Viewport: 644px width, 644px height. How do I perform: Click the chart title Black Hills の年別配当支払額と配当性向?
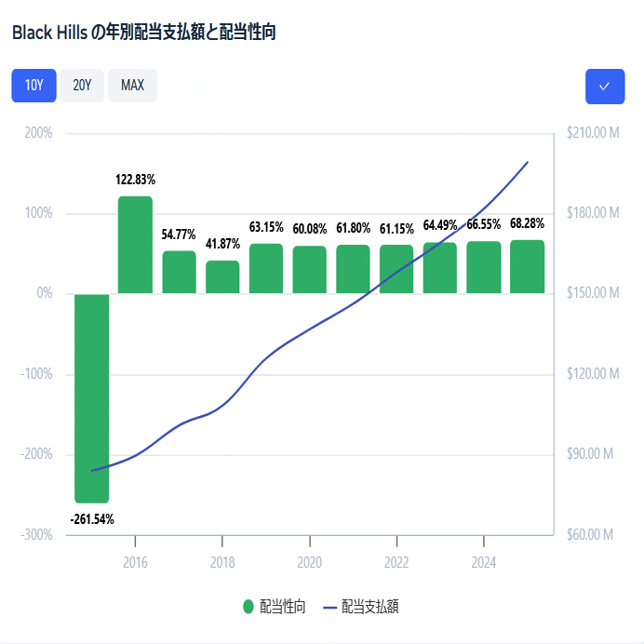pos(143,33)
